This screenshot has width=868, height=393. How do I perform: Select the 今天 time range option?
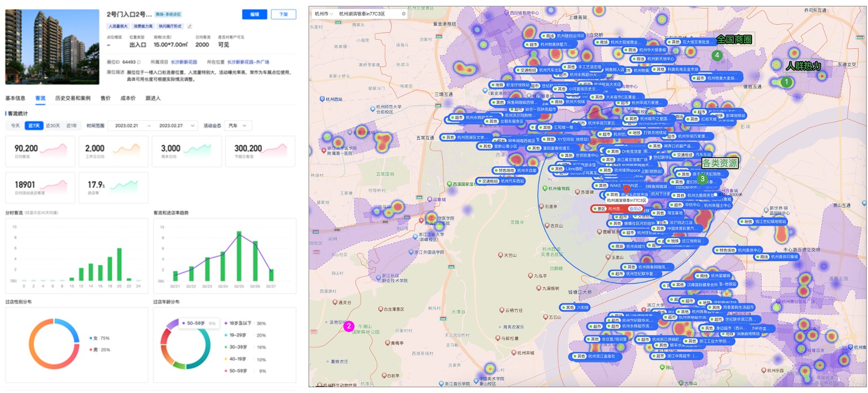pyautogui.click(x=16, y=125)
